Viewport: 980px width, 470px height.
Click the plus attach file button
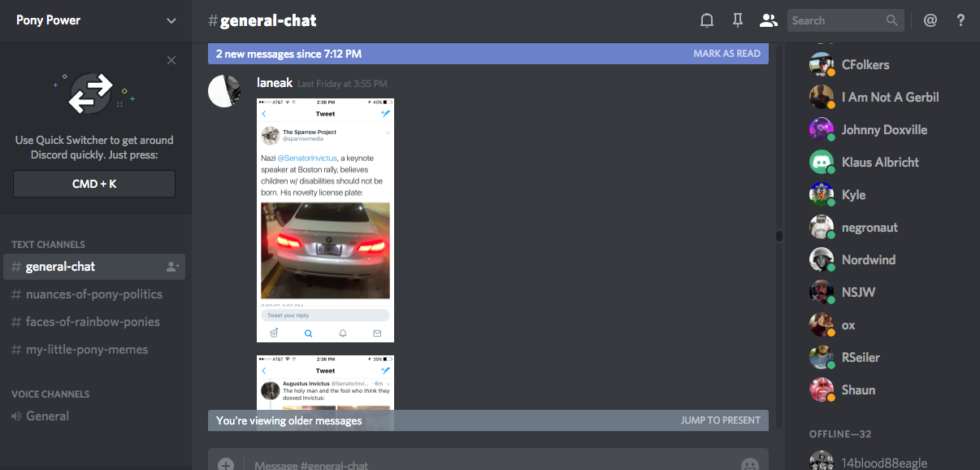click(226, 464)
